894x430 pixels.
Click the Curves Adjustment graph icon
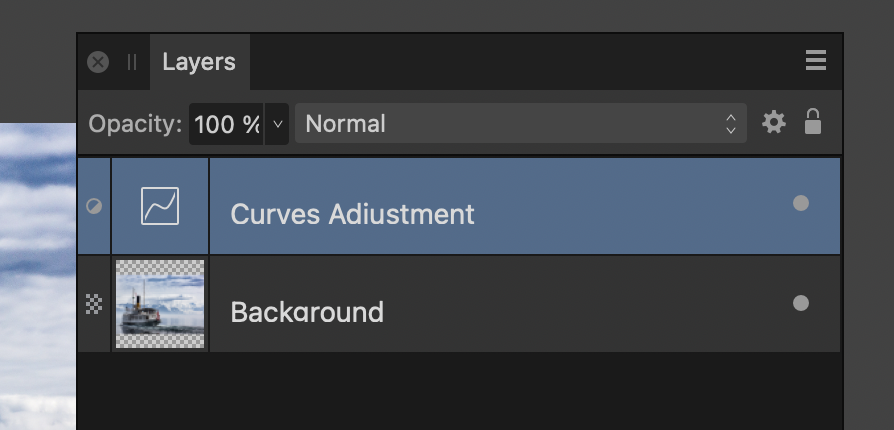pyautogui.click(x=160, y=206)
